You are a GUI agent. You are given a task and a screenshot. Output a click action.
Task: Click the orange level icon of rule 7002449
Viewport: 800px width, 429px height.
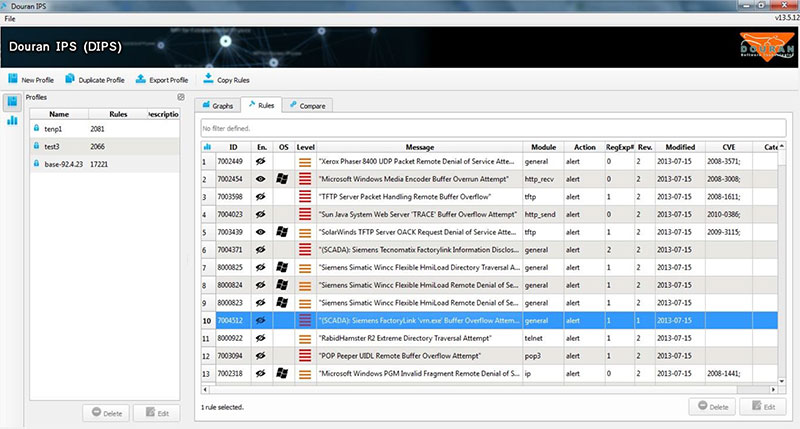click(x=305, y=162)
